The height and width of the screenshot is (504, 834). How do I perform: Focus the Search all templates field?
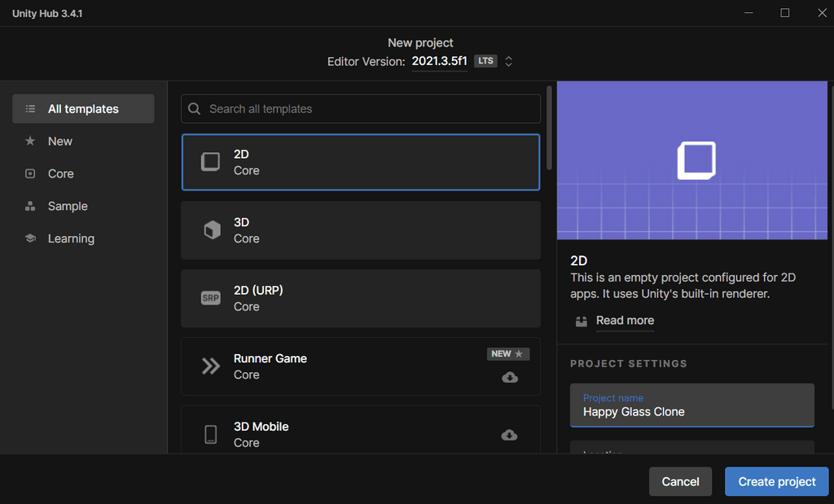(361, 109)
